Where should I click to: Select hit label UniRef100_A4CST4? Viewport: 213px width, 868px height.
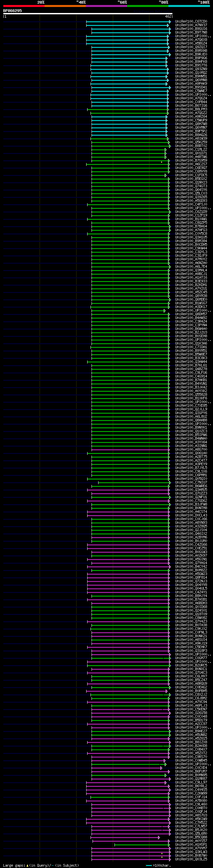coord(191,512)
